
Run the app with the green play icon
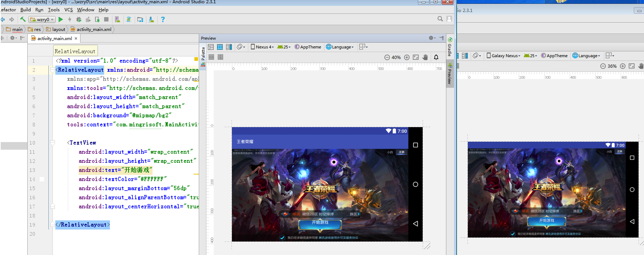[x=61, y=19]
